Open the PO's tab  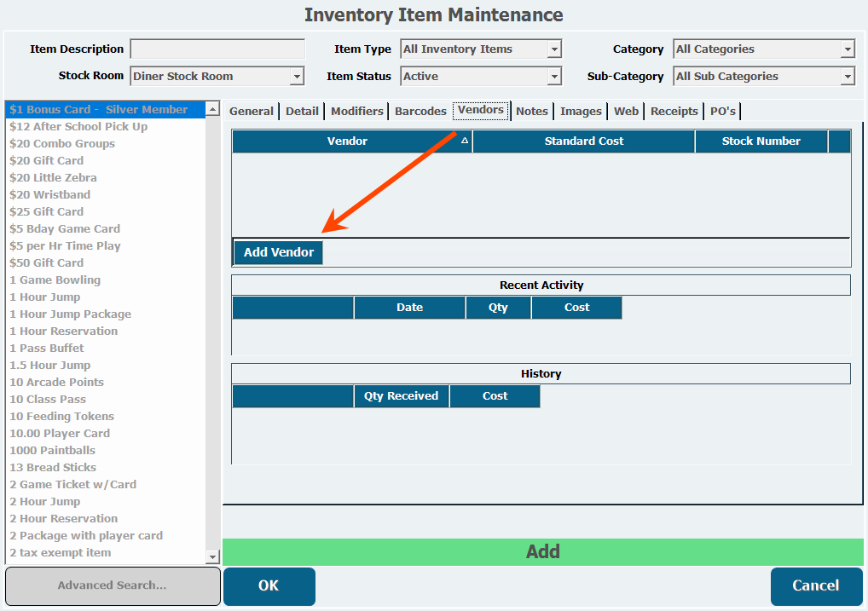[x=722, y=112]
